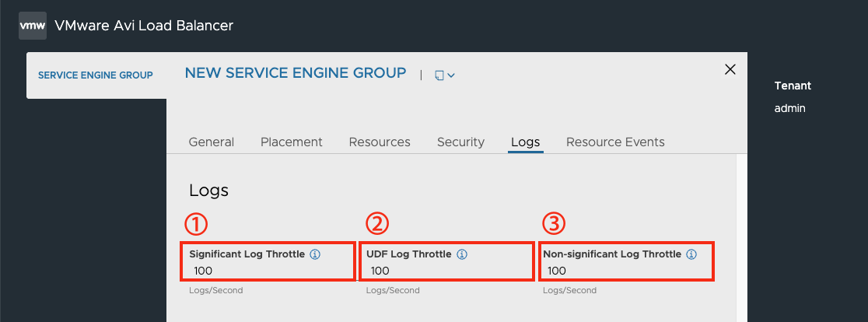Click the dialog's vertical scrollbar
Screen dimensions: 868x322
(x=742, y=238)
